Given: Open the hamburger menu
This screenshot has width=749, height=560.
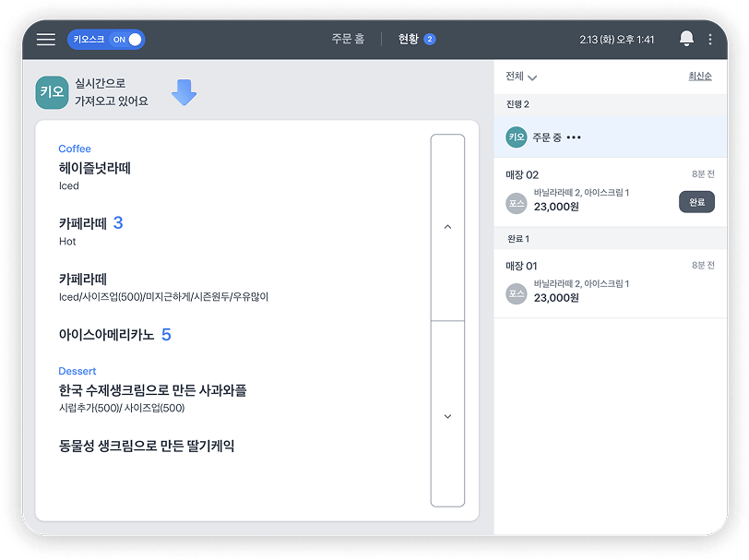Looking at the screenshot, I should 46,40.
